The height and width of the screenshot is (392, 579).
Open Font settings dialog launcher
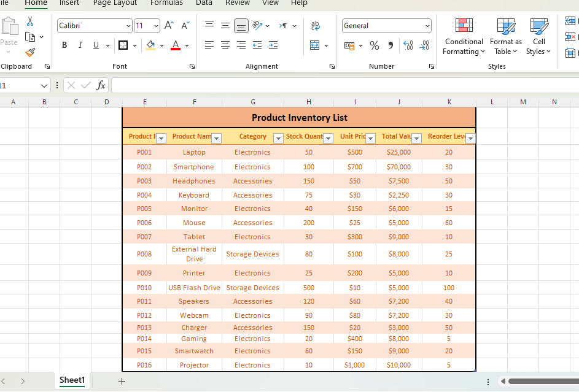tap(192, 66)
